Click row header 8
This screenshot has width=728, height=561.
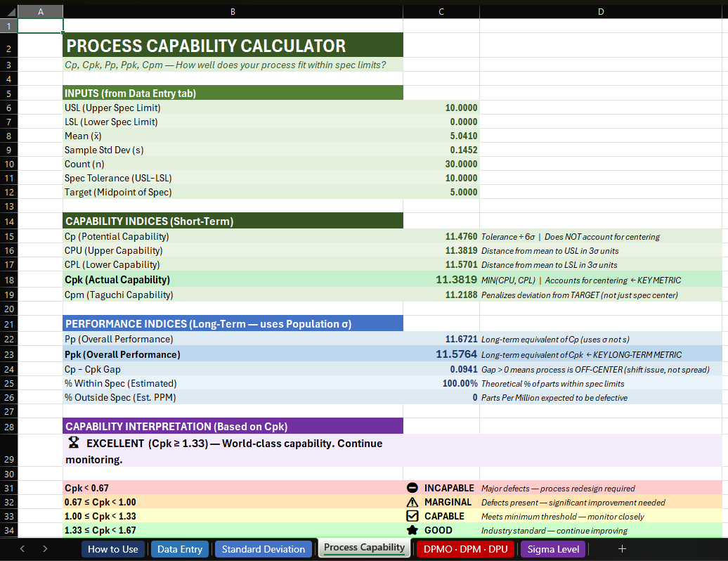click(8, 136)
